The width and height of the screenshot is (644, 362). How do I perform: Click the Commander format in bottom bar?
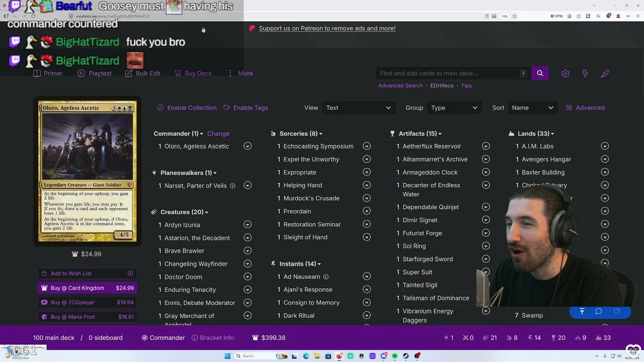[x=163, y=338]
